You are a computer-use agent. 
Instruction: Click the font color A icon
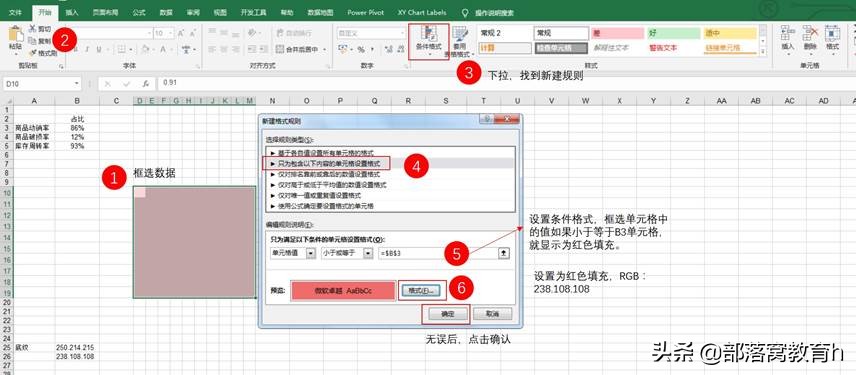point(163,50)
